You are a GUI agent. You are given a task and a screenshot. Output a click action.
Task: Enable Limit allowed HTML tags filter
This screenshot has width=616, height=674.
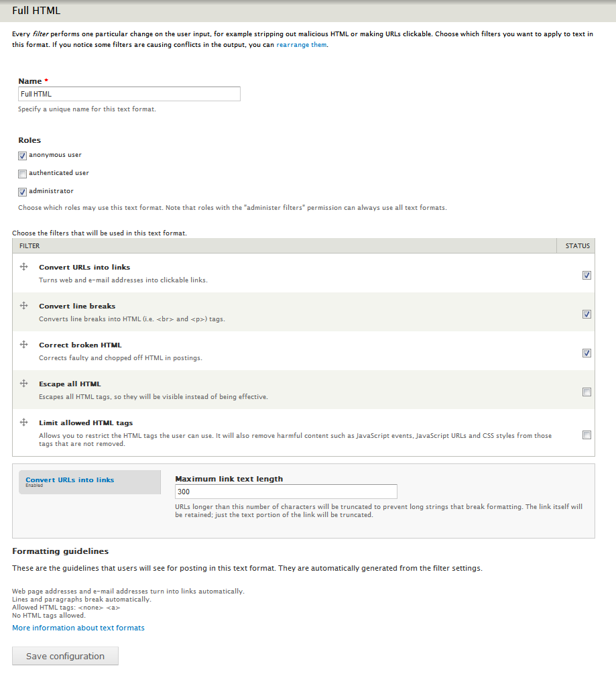tap(587, 435)
